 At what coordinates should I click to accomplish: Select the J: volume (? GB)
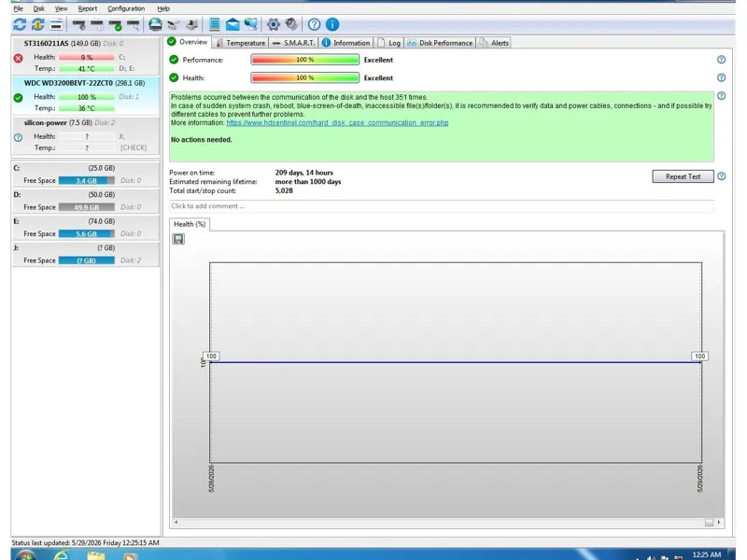coord(86,254)
